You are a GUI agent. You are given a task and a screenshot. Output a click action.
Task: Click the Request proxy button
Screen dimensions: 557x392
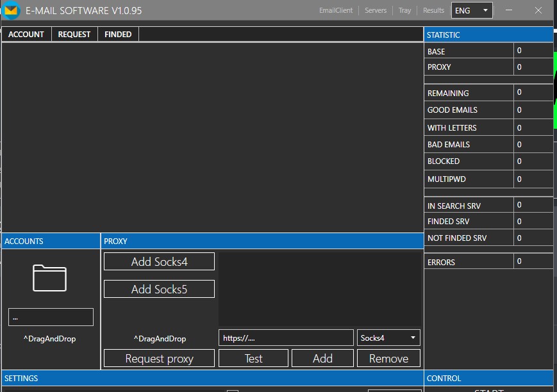pos(159,359)
